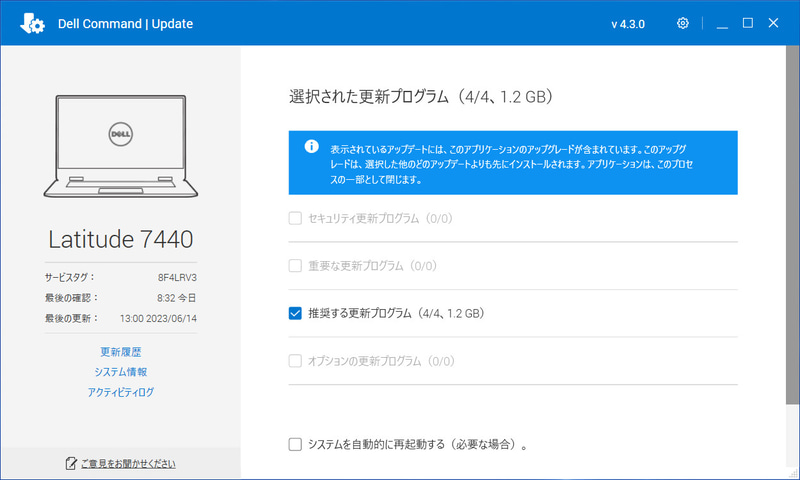Image resolution: width=800 pixels, height=480 pixels.
Task: Click the Dell Command | Update title text
Action: (126, 23)
